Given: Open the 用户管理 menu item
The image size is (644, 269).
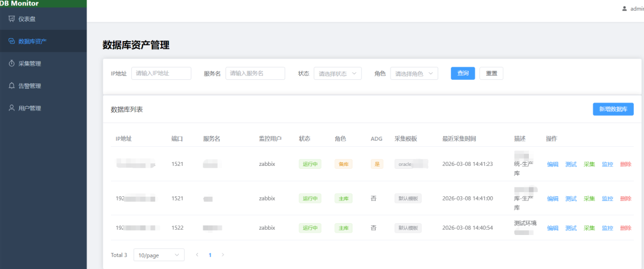Looking at the screenshot, I should [x=43, y=108].
